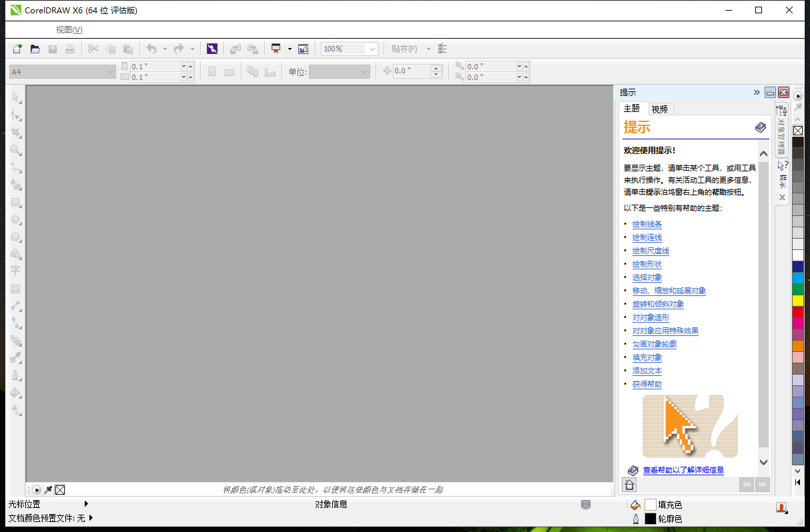Select the Ellipse tool

15,220
